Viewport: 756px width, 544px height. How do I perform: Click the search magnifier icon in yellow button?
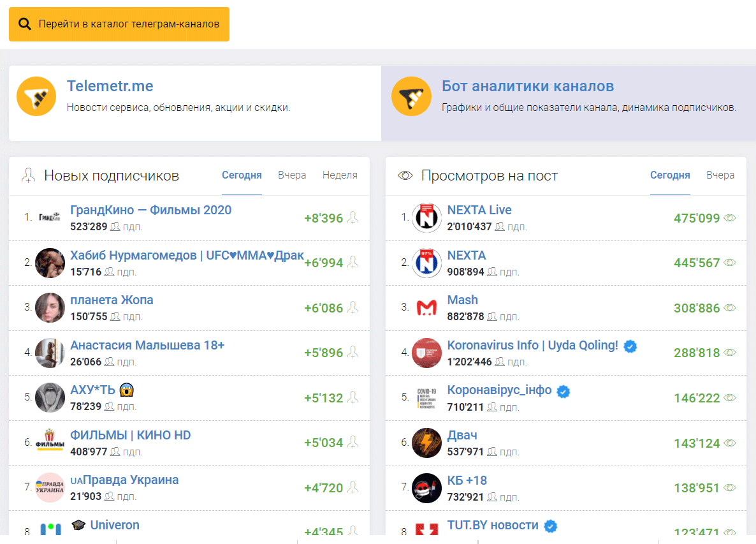click(x=25, y=24)
